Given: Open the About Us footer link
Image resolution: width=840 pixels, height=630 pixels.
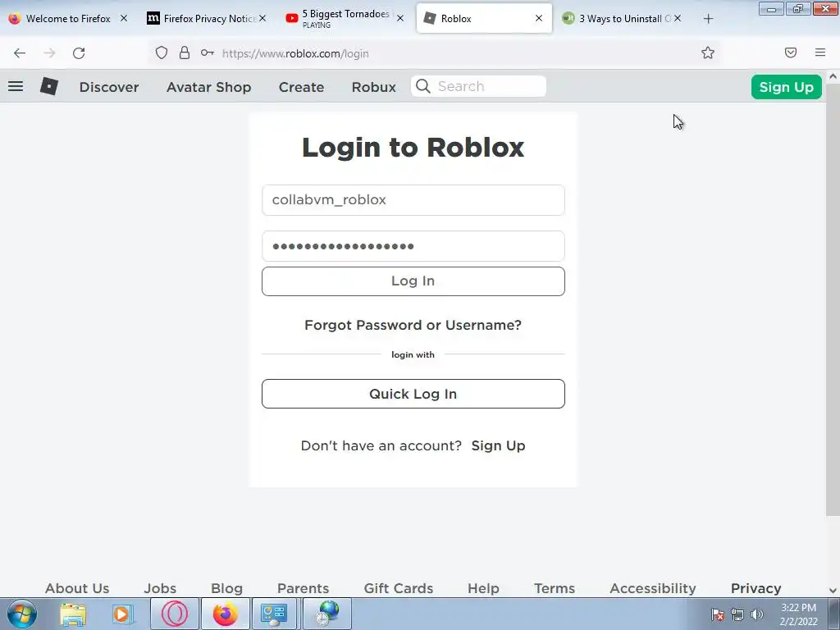Looking at the screenshot, I should 77,588.
